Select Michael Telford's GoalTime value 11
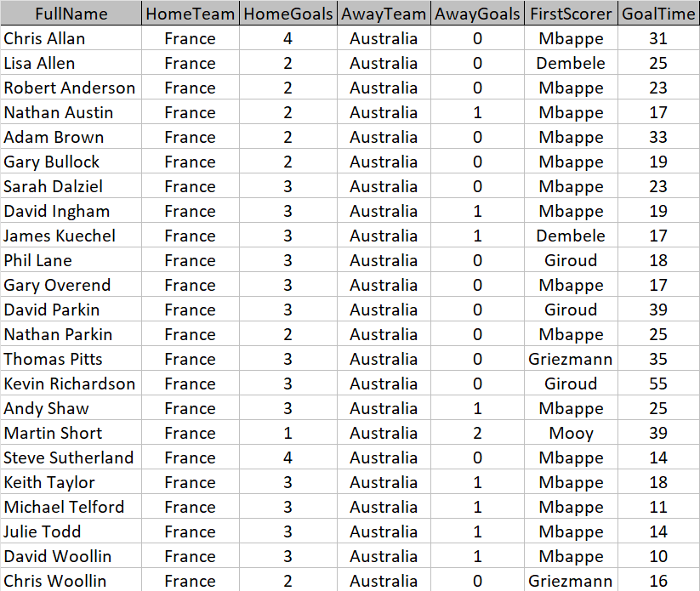 (x=658, y=507)
